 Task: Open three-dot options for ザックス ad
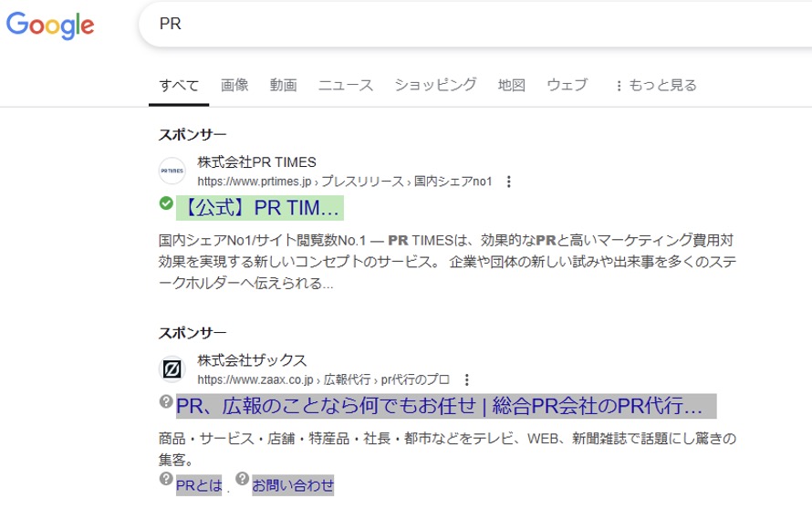click(467, 380)
